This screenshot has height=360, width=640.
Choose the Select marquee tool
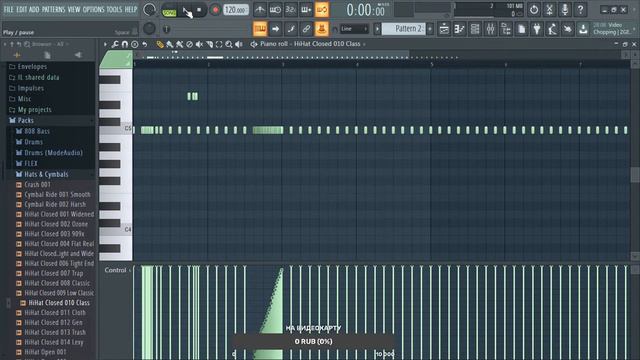tap(219, 44)
